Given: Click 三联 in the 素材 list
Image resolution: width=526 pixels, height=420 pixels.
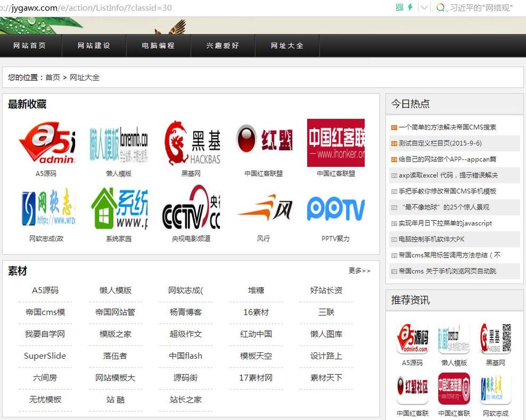Looking at the screenshot, I should (326, 312).
